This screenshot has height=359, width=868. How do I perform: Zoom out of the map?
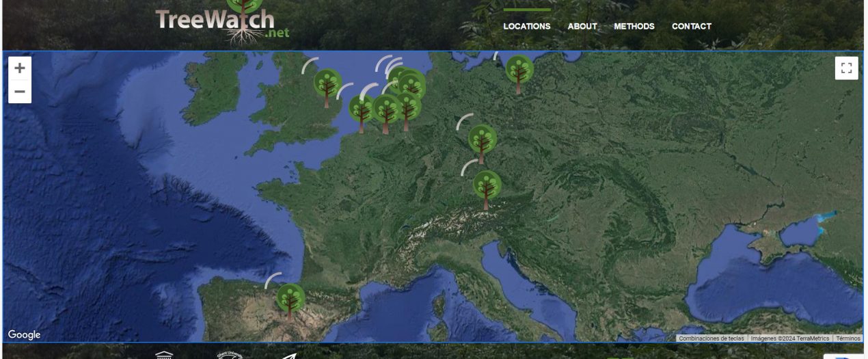[x=20, y=92]
